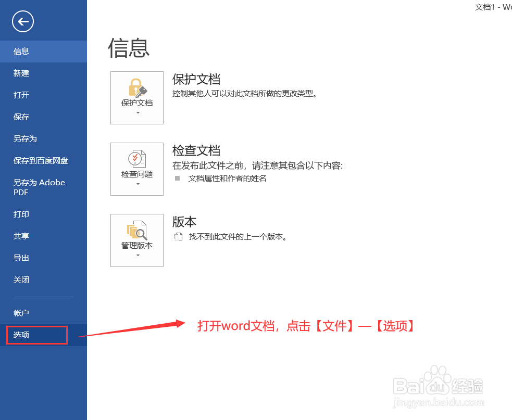Image resolution: width=512 pixels, height=420 pixels.
Task: Click the 检查文档 section heading
Action: coord(196,150)
